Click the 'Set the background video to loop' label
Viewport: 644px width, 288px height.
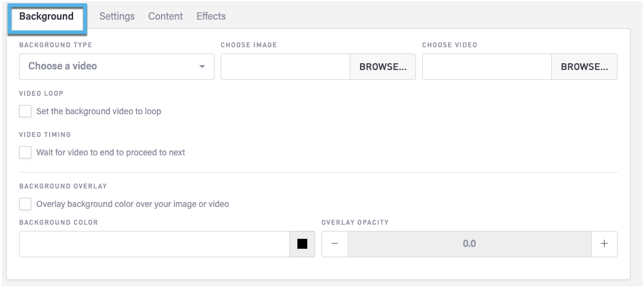(99, 112)
